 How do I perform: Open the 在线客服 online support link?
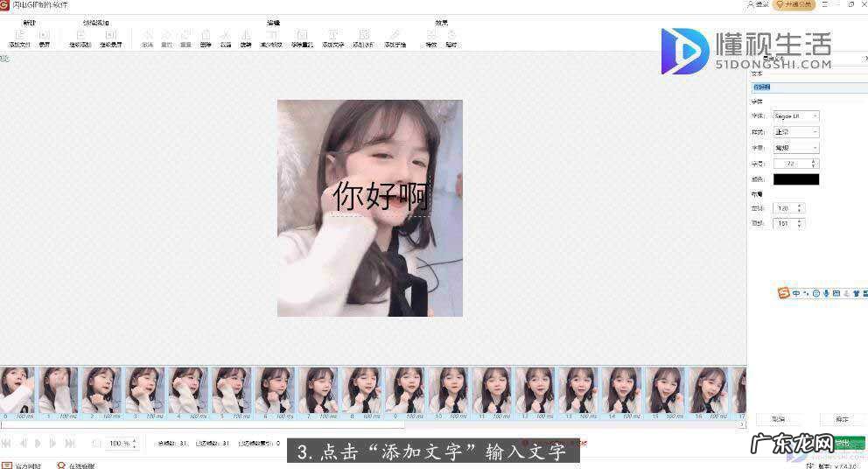(x=76, y=465)
